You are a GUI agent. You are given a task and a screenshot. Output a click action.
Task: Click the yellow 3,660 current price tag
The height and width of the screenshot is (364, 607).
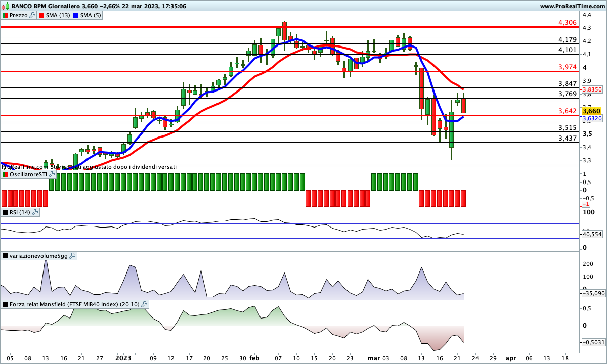point(591,111)
